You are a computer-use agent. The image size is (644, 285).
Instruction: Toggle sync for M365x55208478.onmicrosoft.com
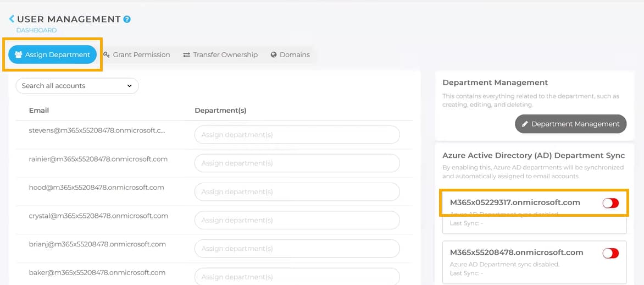tap(610, 253)
